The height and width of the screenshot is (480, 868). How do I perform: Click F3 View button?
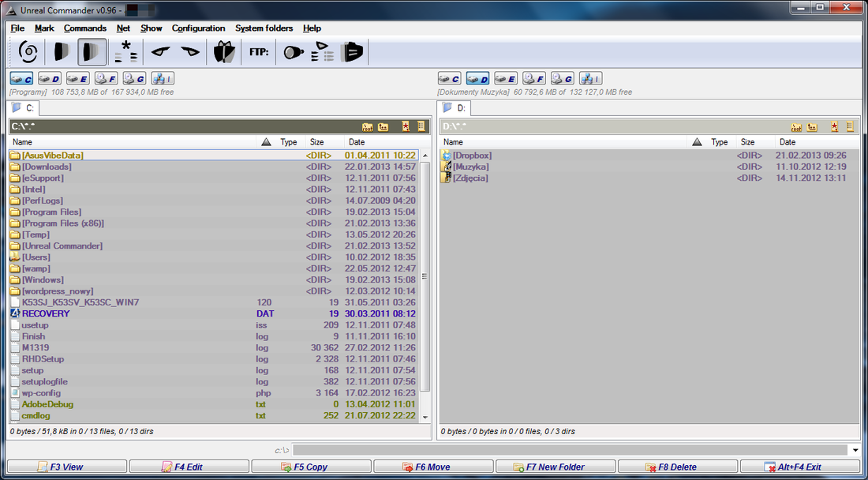67,467
